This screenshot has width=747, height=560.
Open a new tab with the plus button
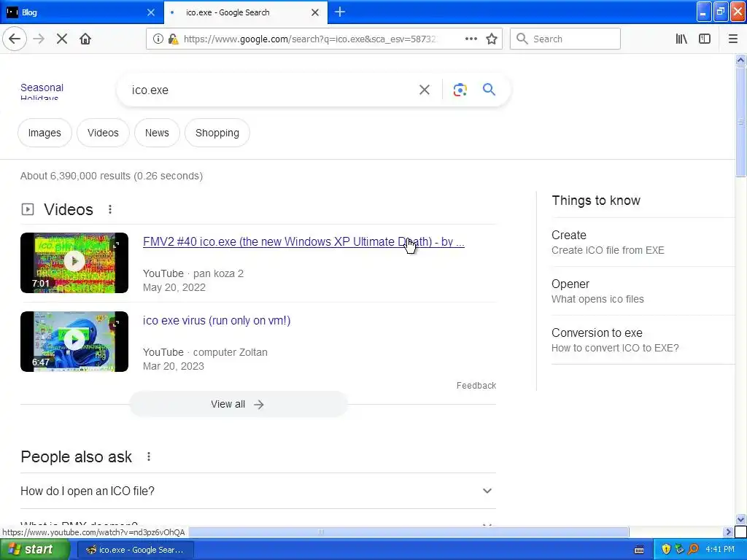(340, 12)
